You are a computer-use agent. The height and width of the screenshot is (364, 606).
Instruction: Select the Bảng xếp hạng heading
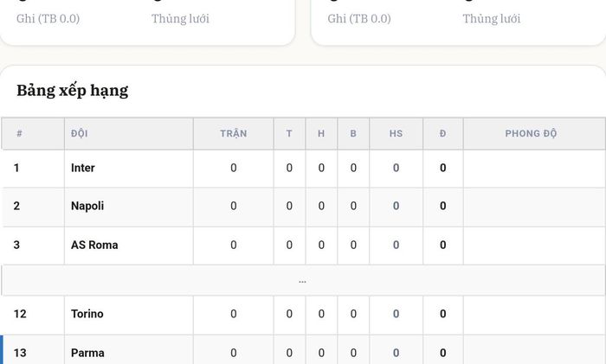coord(72,91)
